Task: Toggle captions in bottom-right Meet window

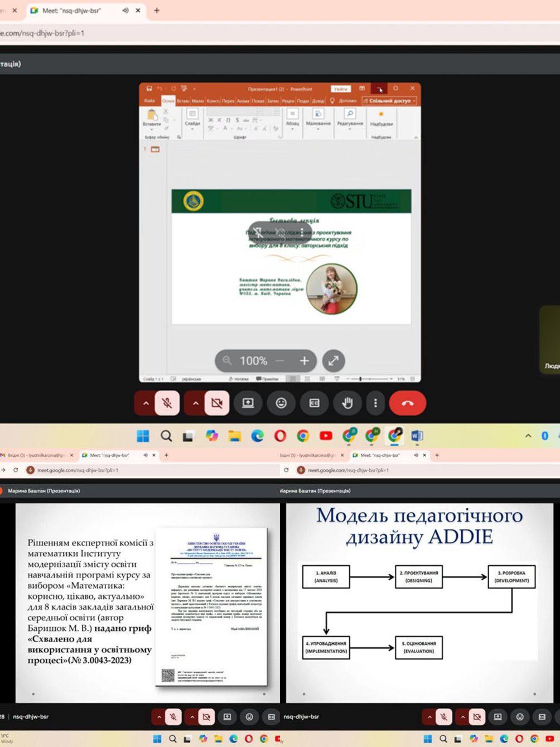Action: (x=542, y=717)
